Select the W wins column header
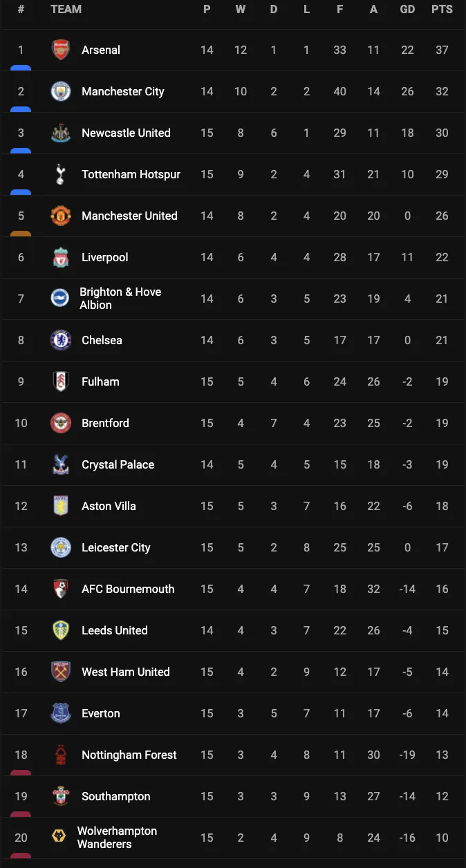 [x=241, y=10]
